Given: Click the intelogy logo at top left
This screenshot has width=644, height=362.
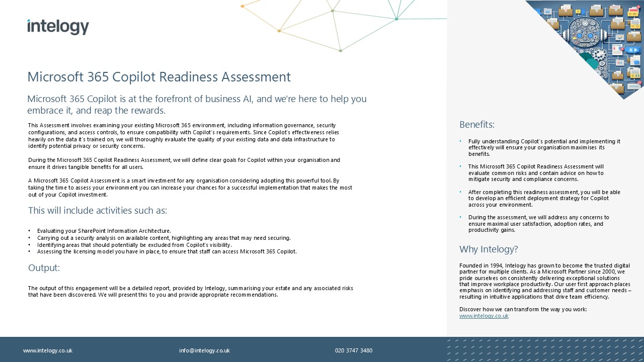Looking at the screenshot, I should tap(58, 27).
